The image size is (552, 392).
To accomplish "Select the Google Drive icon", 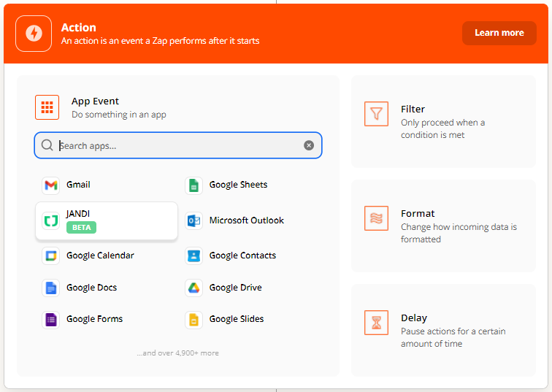I will coord(193,288).
